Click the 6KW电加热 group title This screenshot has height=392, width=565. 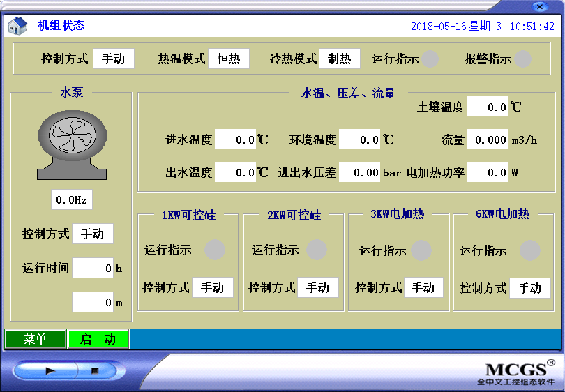coord(503,214)
